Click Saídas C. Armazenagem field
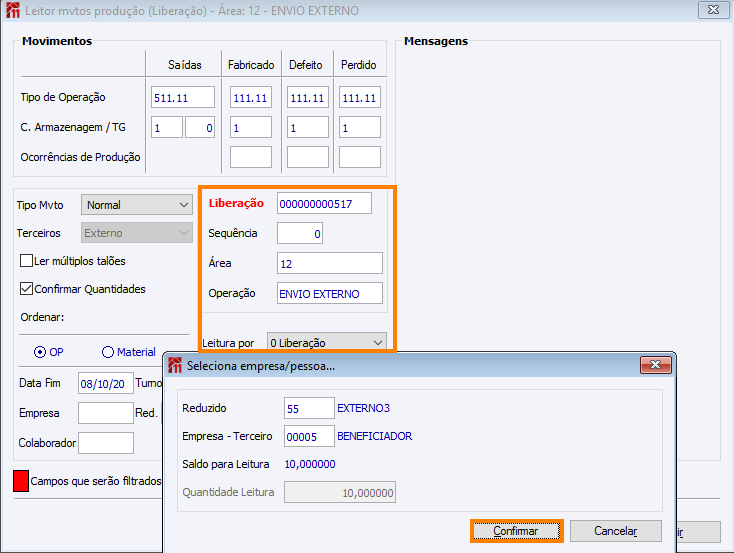Viewport: 734px width, 553px height. (167, 127)
